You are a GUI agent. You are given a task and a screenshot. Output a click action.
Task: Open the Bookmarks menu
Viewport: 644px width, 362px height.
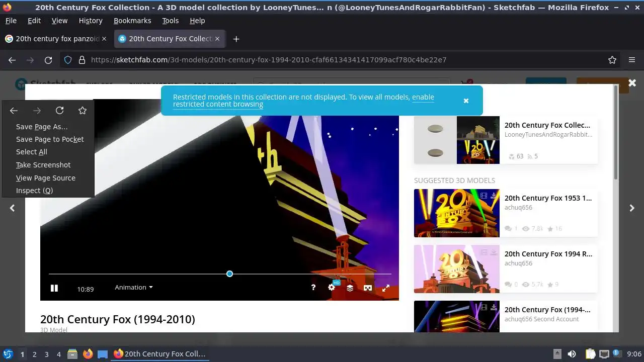pos(132,21)
